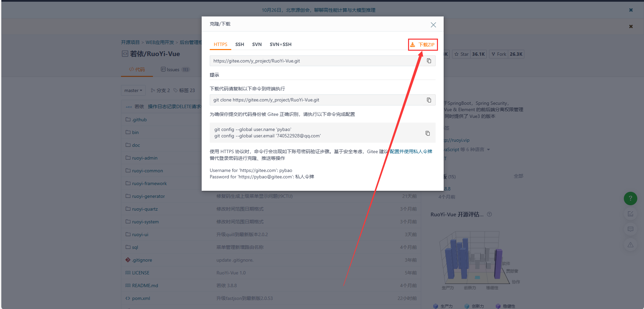
Task: Open the ruoyi-admin folder
Action: coord(145,158)
